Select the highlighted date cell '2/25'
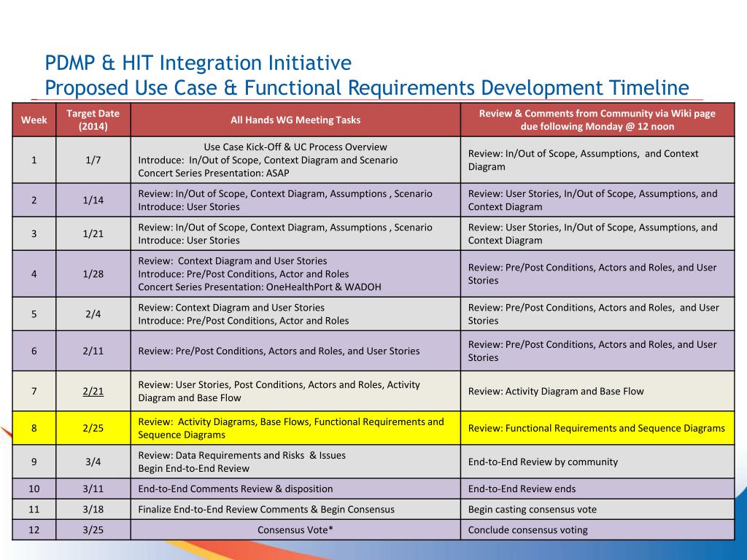Screen dimensions: 747x560 93,428
